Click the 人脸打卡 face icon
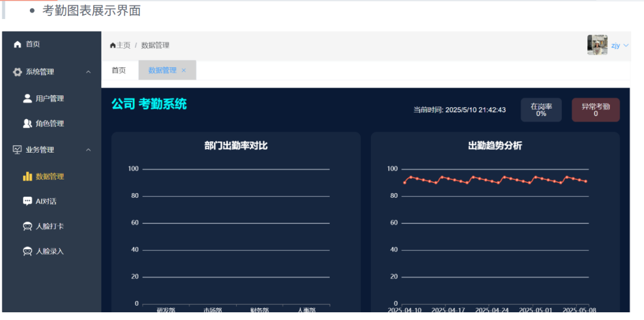The image size is (644, 320). [x=27, y=226]
